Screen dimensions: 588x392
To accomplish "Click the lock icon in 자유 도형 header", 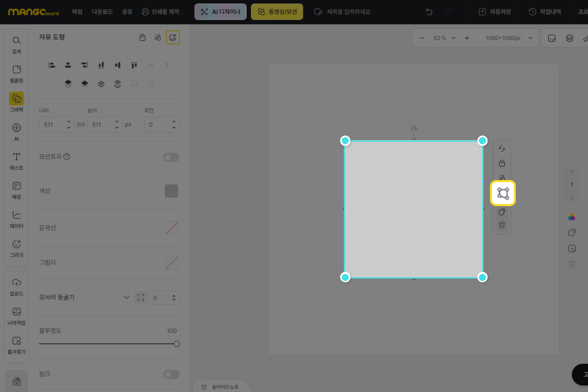I will pyautogui.click(x=142, y=38).
